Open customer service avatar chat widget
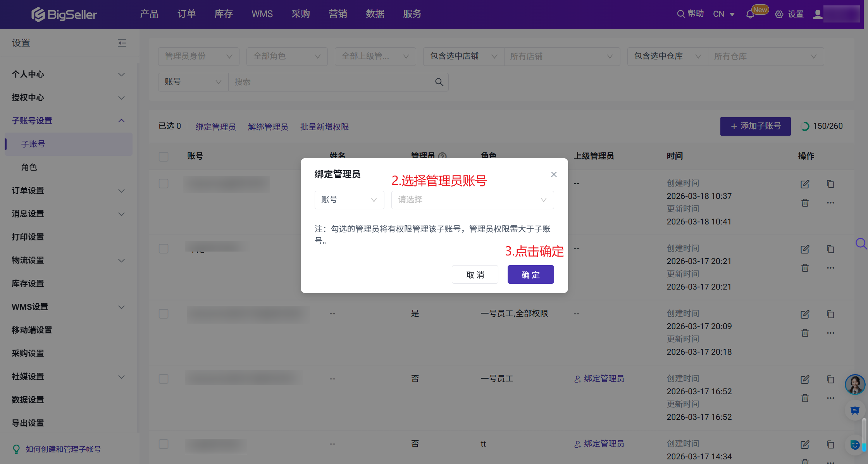The width and height of the screenshot is (868, 464). point(855,384)
